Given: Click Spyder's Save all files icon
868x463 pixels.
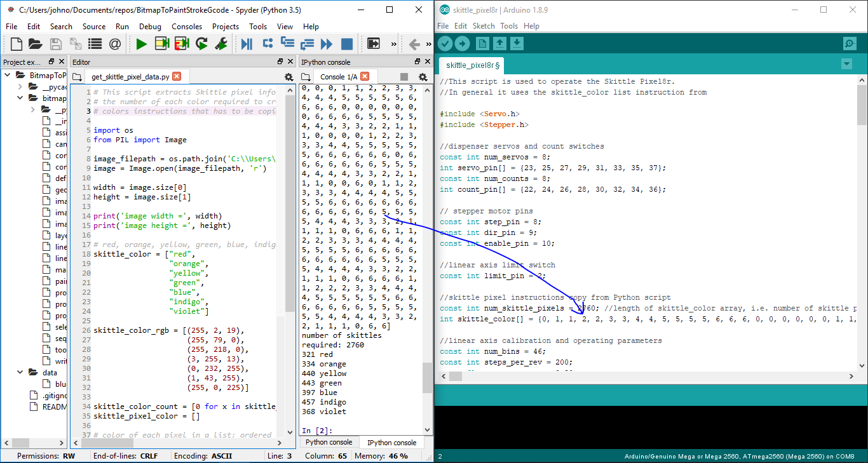Looking at the screenshot, I should click(x=75, y=44).
